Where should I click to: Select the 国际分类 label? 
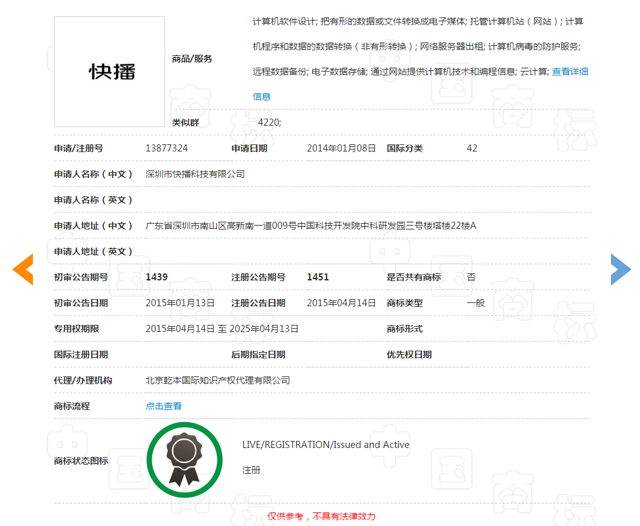click(x=405, y=148)
